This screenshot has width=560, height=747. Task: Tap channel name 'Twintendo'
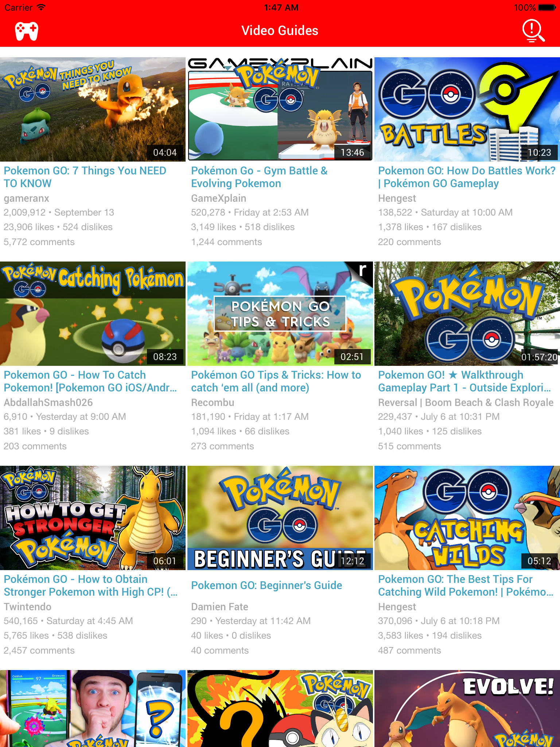[27, 607]
